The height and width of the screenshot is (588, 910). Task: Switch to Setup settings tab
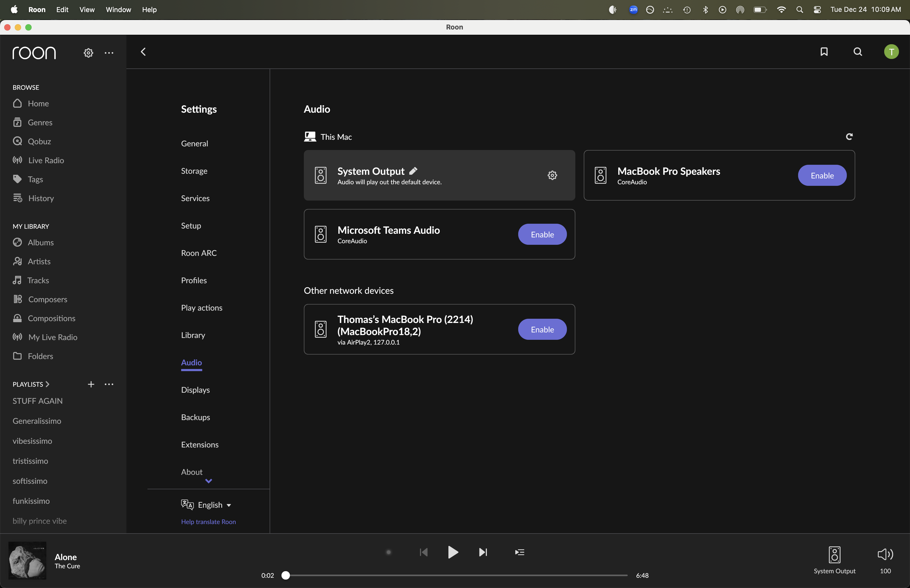[191, 226]
